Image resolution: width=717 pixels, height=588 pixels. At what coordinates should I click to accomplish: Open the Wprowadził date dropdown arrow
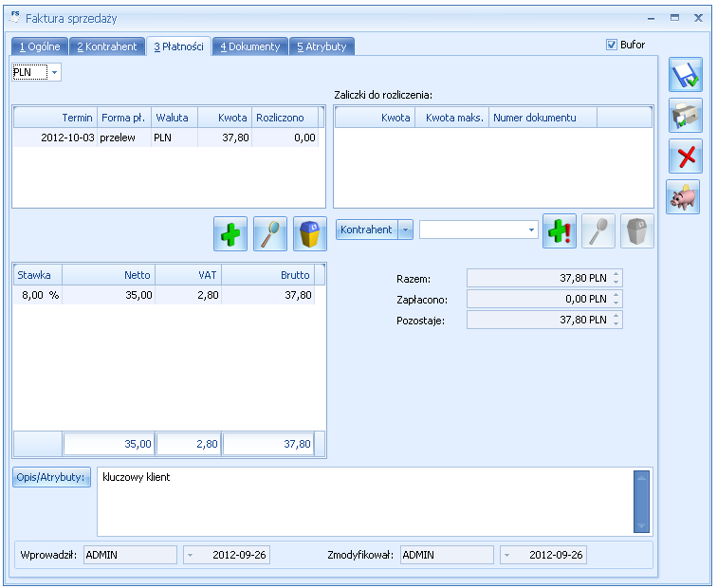pyautogui.click(x=190, y=555)
